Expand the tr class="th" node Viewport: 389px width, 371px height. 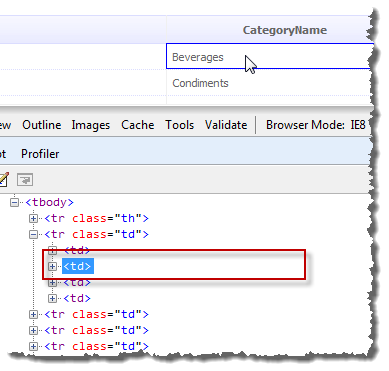tap(33, 218)
